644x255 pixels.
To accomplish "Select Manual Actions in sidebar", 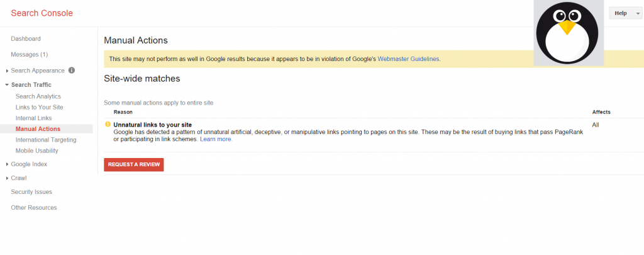I will pyautogui.click(x=38, y=128).
